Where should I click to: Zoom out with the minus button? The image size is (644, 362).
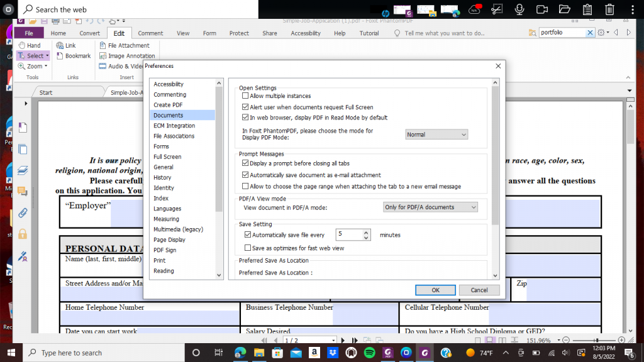click(566, 340)
